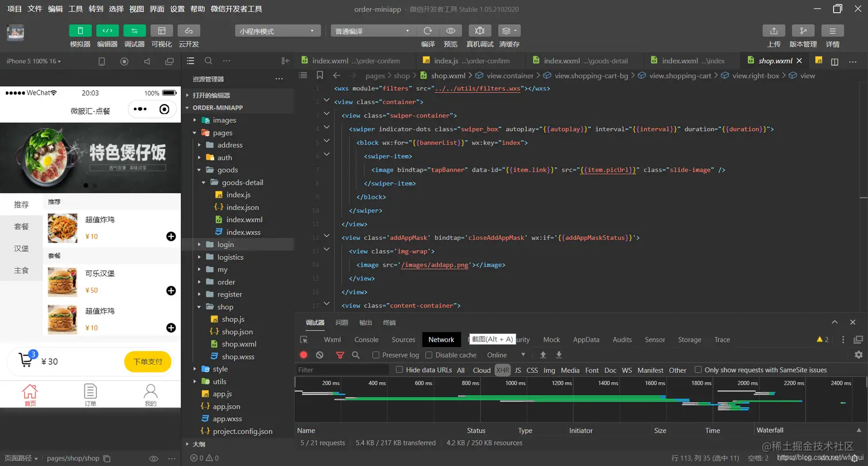Screen dimensions: 868x466
Task: Click the network Filter input field
Action: [342, 370]
